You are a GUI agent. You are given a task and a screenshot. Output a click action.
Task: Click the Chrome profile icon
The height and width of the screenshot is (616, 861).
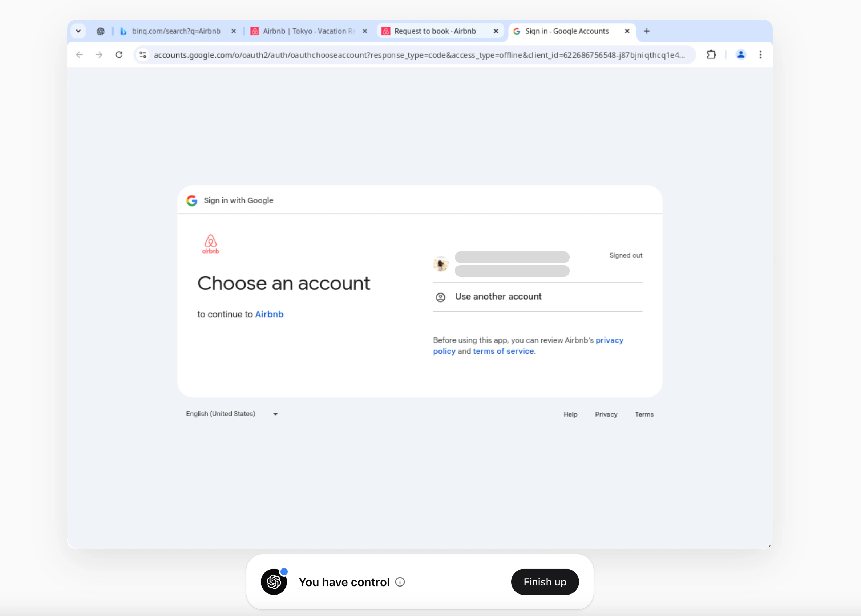741,54
